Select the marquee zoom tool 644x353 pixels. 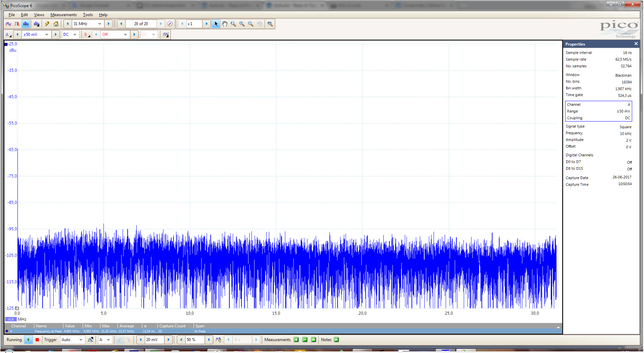tap(233, 24)
